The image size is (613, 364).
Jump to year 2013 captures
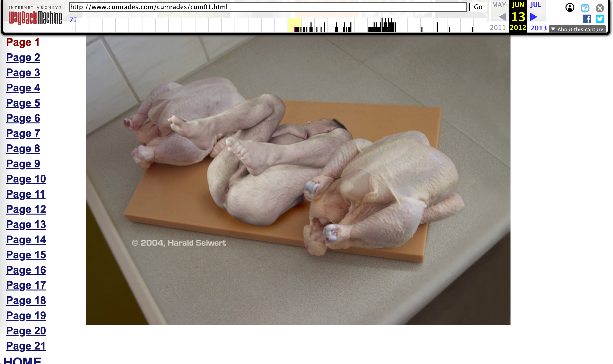coord(538,28)
